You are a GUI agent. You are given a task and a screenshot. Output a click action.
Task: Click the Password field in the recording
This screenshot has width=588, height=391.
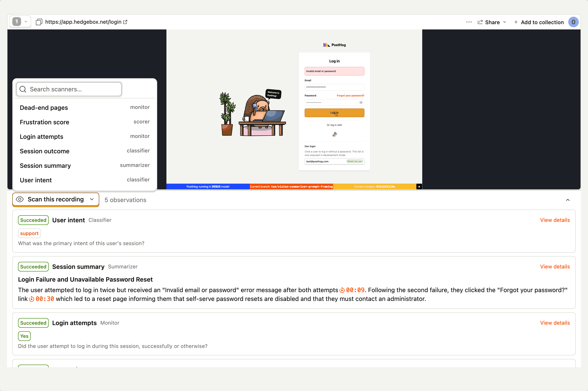click(334, 103)
